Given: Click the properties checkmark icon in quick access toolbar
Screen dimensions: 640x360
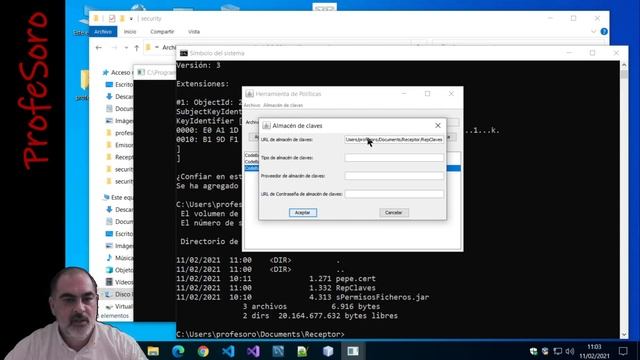Looking at the screenshot, I should click(x=112, y=18).
